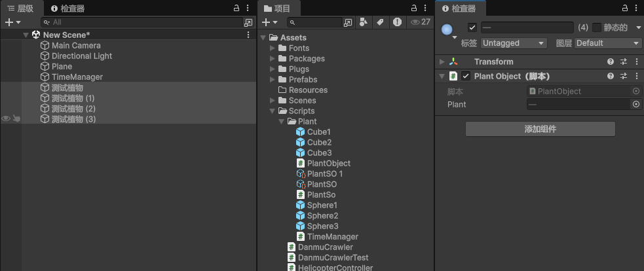The height and width of the screenshot is (271, 644).
Task: Select DanmuCrawlerTest script asset
Action: pos(328,257)
